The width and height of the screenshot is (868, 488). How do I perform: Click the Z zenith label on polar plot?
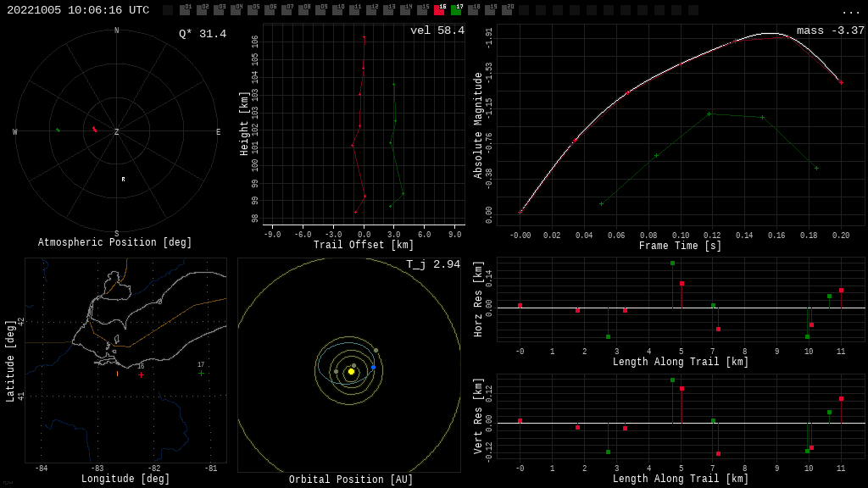pos(117,131)
